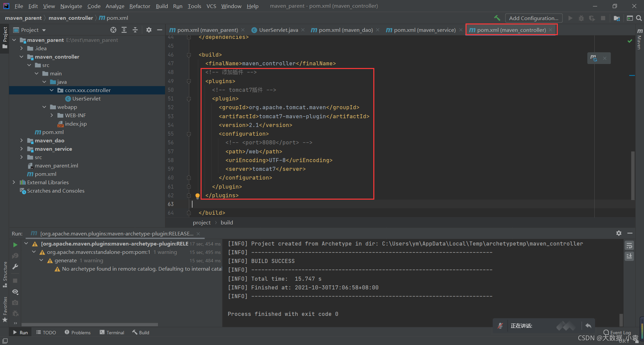644x345 pixels.
Task: Close the archetype-plugin Run tab
Action: (x=198, y=233)
